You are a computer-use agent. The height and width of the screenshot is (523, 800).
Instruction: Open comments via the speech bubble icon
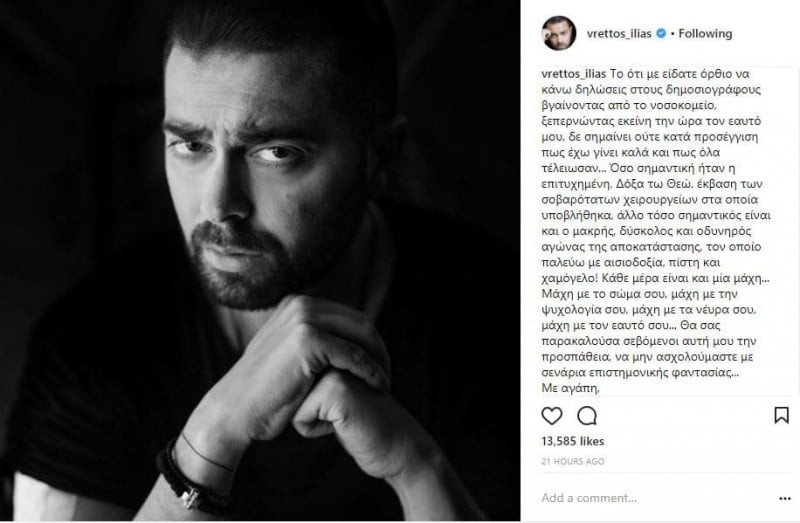(587, 416)
